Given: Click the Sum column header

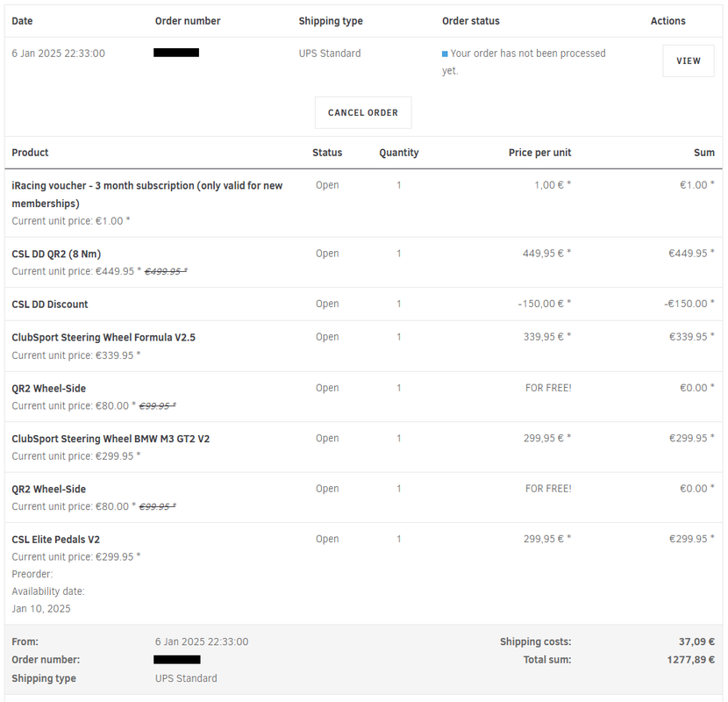Looking at the screenshot, I should point(704,153).
